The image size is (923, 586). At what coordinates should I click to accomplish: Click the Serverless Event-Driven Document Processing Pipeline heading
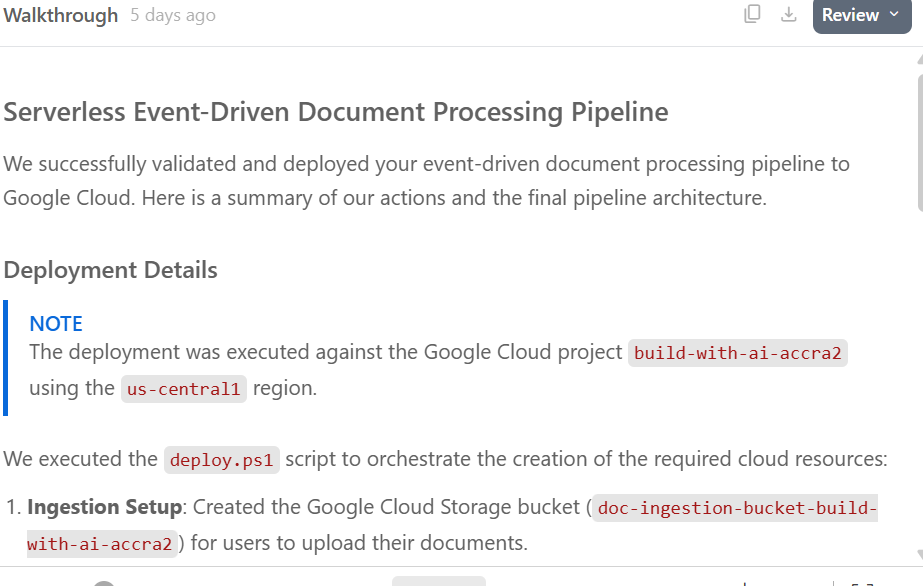pyautogui.click(x=336, y=112)
